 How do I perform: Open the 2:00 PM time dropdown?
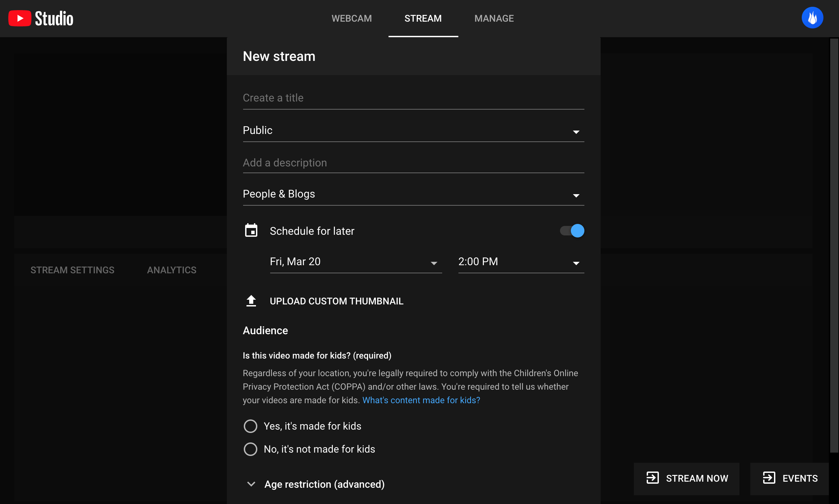[x=521, y=261]
